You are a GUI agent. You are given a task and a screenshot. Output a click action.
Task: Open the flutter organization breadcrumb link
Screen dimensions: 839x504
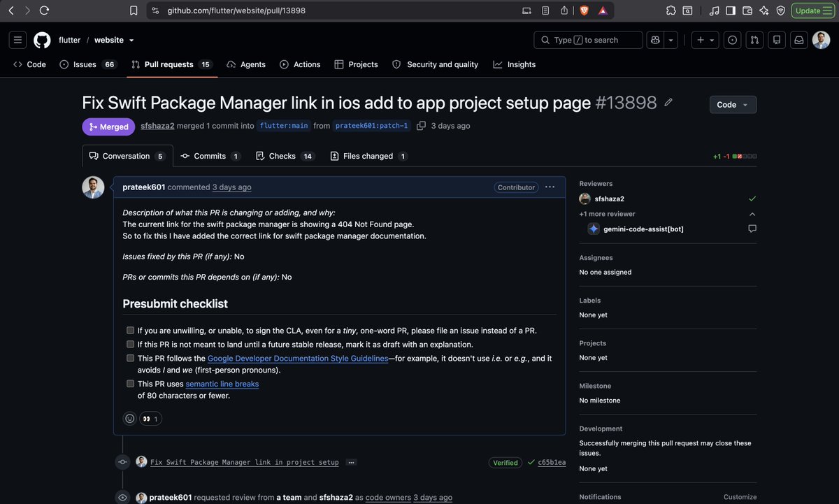click(70, 40)
